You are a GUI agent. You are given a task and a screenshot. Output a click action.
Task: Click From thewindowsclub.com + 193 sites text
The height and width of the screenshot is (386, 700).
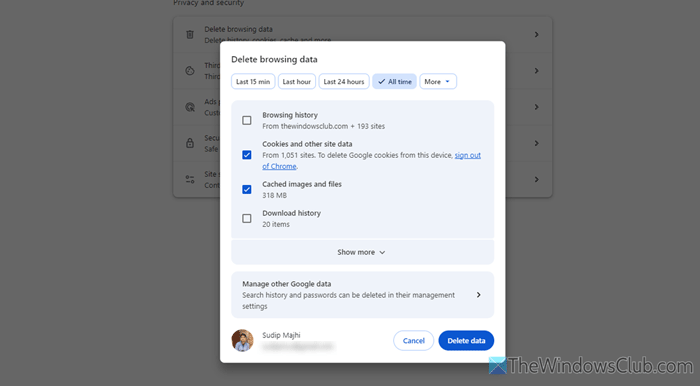tap(323, 126)
